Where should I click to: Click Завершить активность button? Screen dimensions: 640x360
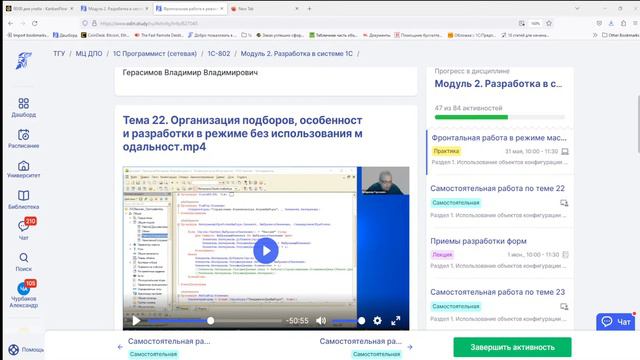pos(512,347)
